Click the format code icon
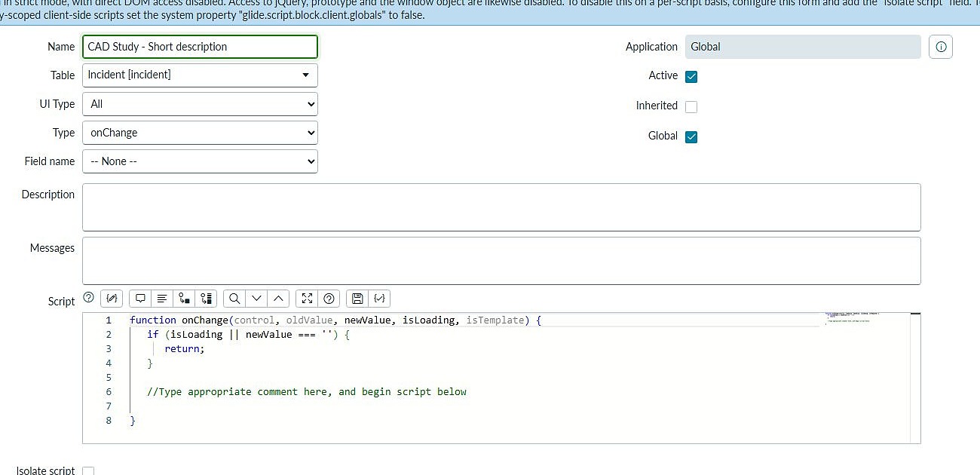This screenshot has width=980, height=475. (x=162, y=299)
